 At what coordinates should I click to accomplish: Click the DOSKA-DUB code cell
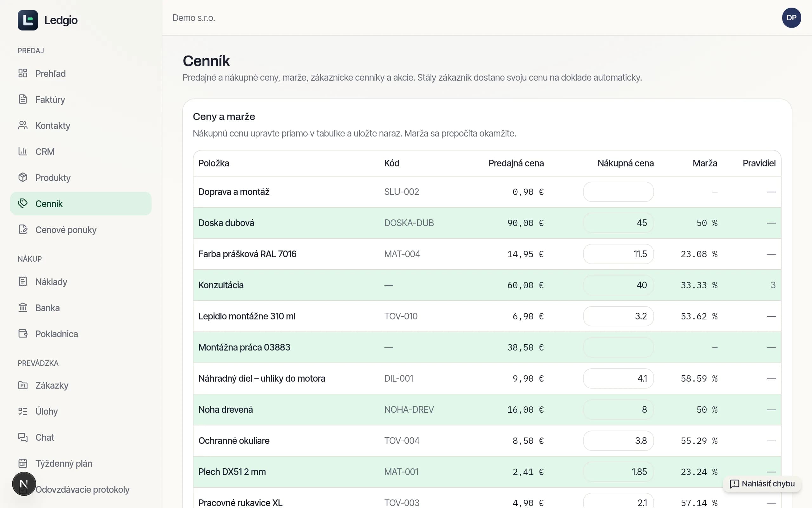409,223
